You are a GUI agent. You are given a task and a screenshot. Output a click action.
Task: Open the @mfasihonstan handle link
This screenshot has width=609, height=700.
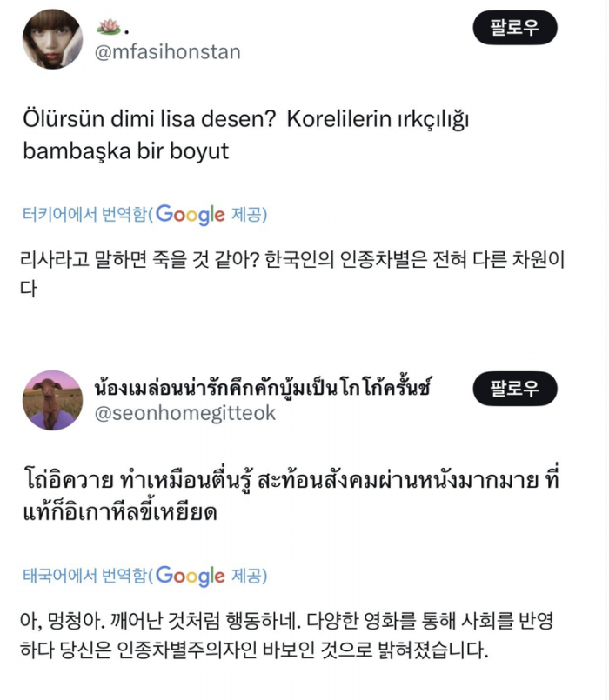click(166, 52)
